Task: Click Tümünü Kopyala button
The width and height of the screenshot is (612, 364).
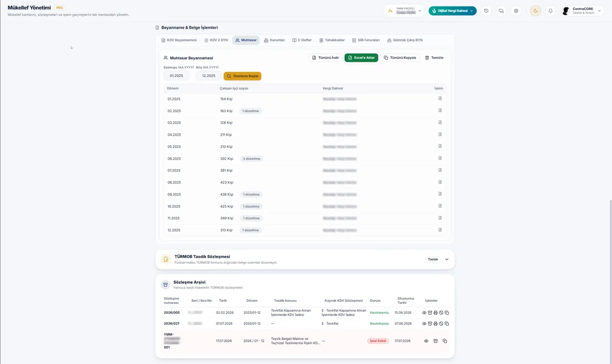Action: coord(400,58)
